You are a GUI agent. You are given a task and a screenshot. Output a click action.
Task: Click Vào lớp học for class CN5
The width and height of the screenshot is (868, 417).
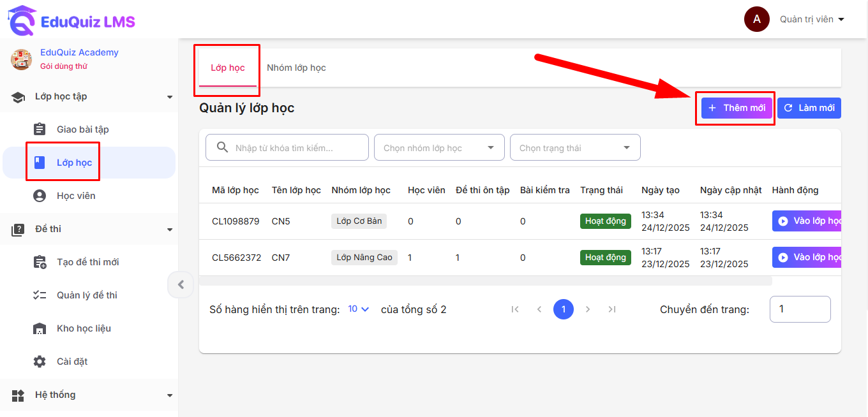[x=807, y=221]
